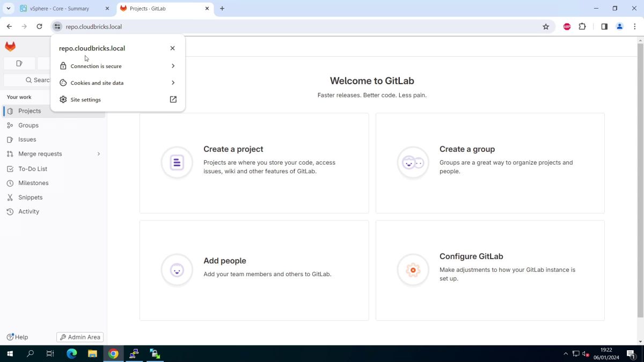Open the Admin Area
Screen dimensions: 644x362
[80, 337]
